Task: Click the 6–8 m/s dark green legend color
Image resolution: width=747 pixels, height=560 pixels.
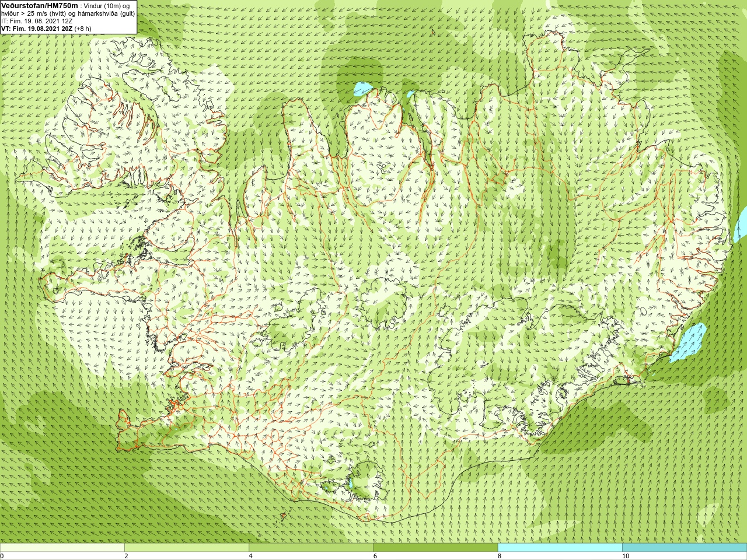Action: (x=436, y=548)
